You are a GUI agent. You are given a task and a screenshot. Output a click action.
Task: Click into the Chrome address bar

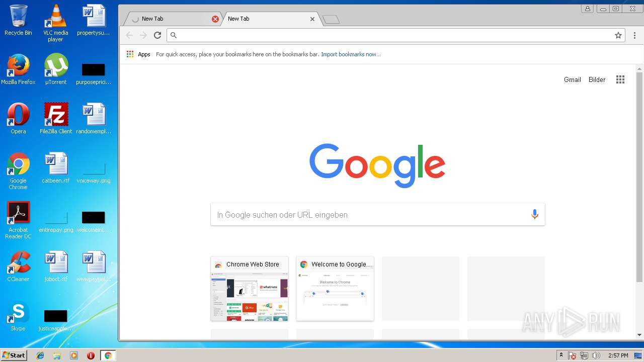[395, 35]
